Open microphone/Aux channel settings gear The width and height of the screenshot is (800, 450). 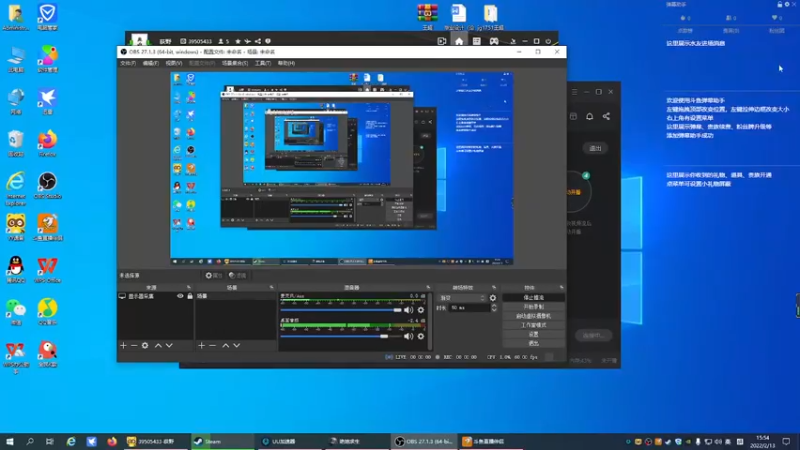[421, 310]
